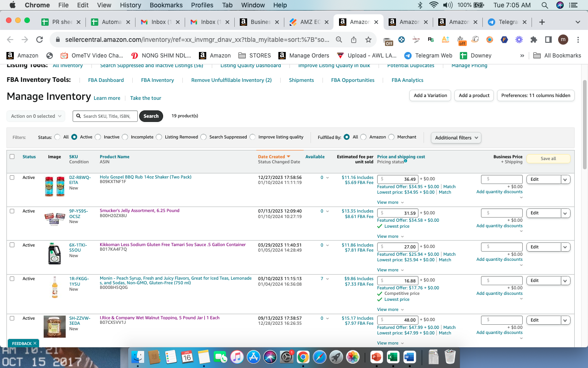Viewport: 588px width, 368px height.
Task: Open Chrome's three-dot menu
Action: (577, 40)
